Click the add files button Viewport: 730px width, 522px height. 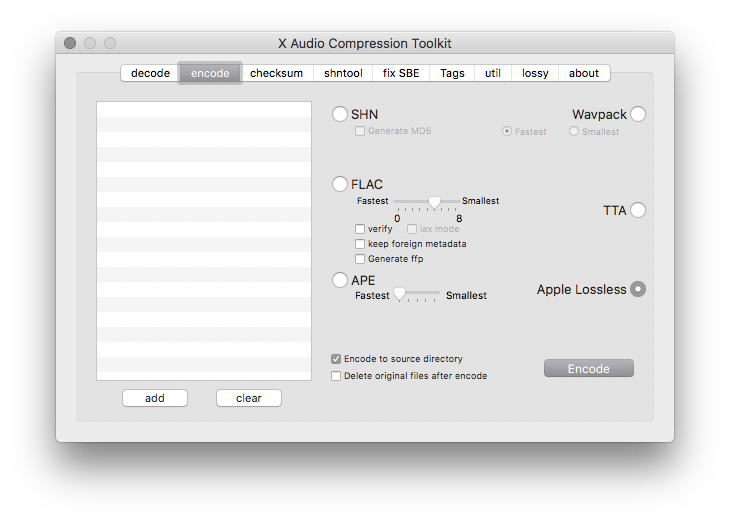tap(155, 398)
